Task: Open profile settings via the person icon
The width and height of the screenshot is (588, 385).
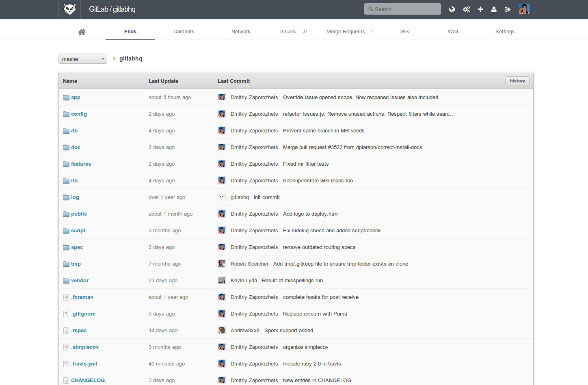Action: tap(494, 9)
